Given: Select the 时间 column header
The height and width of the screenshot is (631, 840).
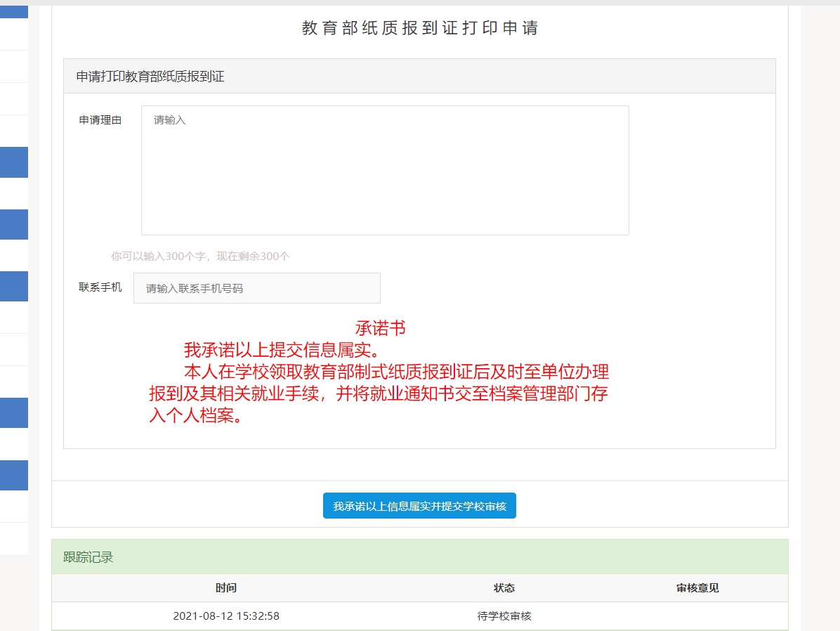Looking at the screenshot, I should [226, 588].
